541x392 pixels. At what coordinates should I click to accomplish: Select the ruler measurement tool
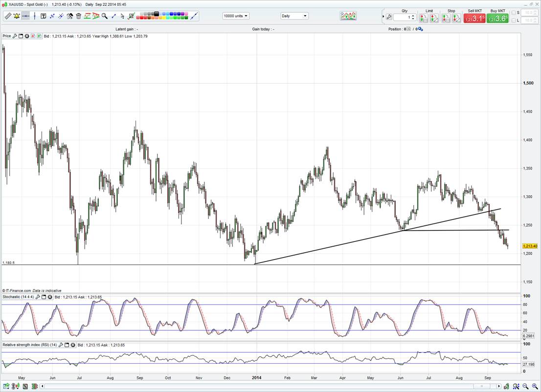click(x=8, y=16)
